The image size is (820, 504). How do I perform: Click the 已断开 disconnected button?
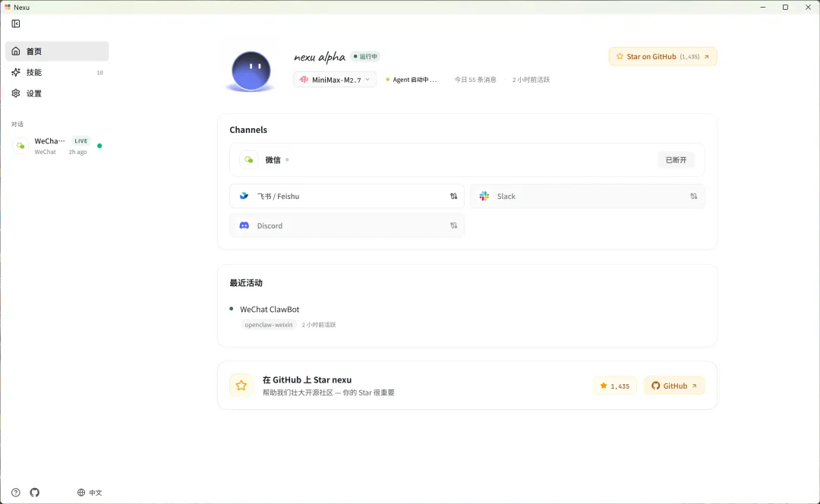pyautogui.click(x=676, y=160)
